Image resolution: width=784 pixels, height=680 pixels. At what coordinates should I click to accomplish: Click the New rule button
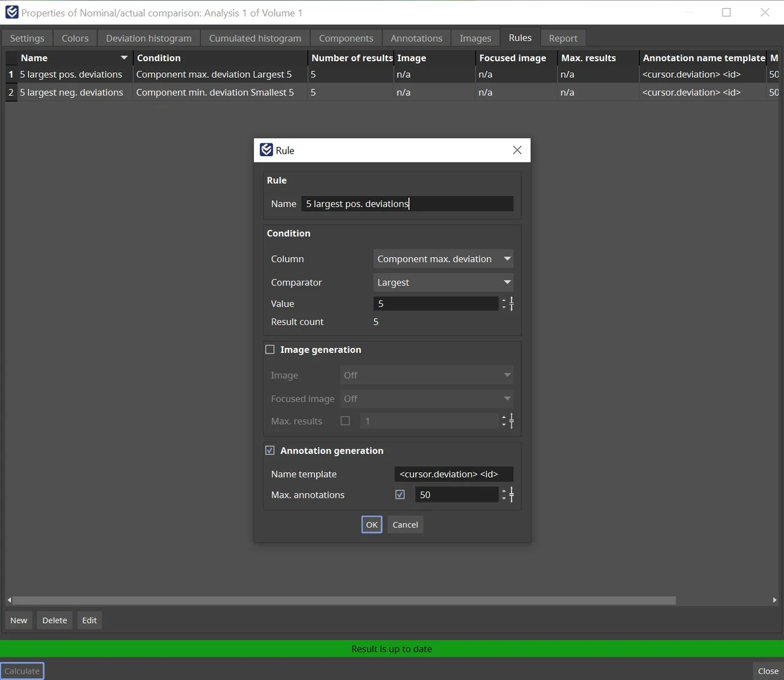(x=19, y=620)
